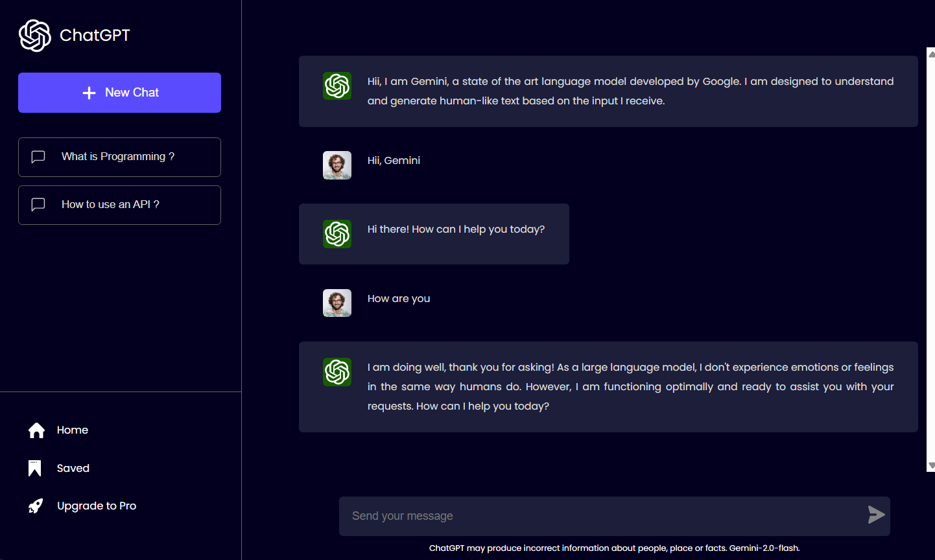This screenshot has width=935, height=560.
Task: Click the plus icon on New Chat
Action: [x=89, y=93]
